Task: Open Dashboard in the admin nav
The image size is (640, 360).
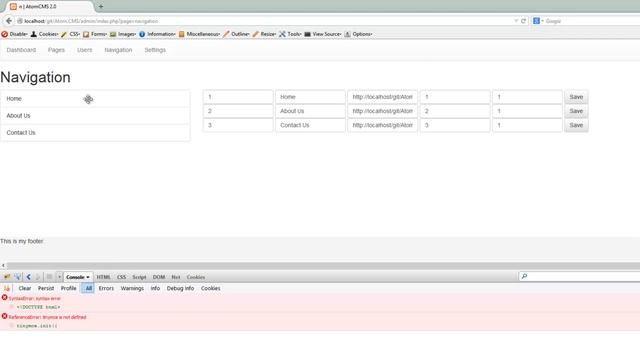Action: click(21, 50)
